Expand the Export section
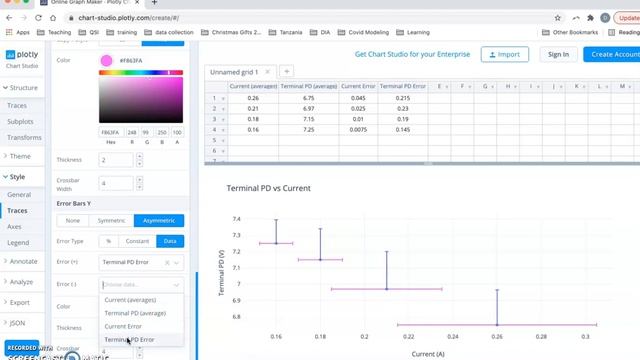The width and height of the screenshot is (640, 360). [x=17, y=302]
